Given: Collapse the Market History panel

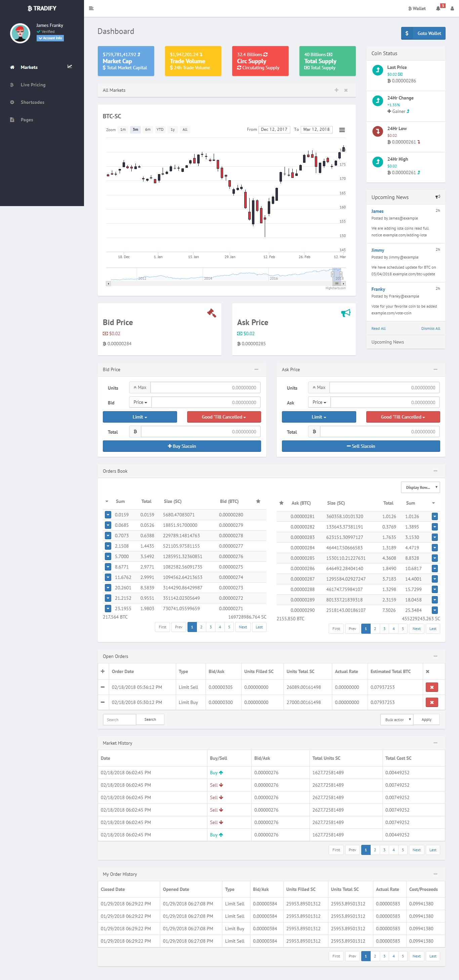Looking at the screenshot, I should 435,743.
